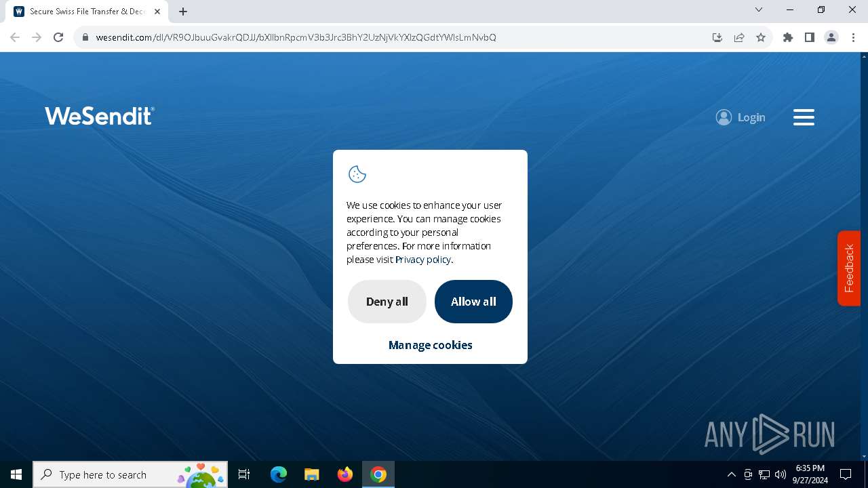This screenshot has height=488, width=868.
Task: Open network status tray icon
Action: pos(764,474)
